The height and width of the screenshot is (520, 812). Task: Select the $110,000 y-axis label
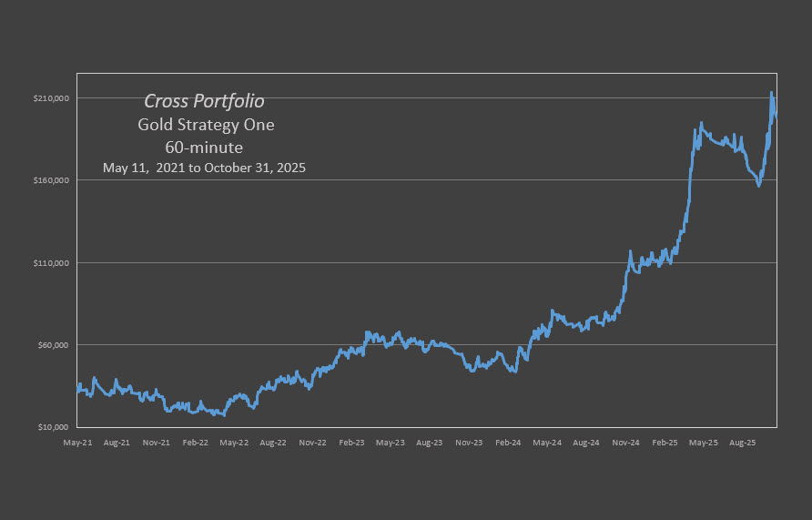click(53, 263)
